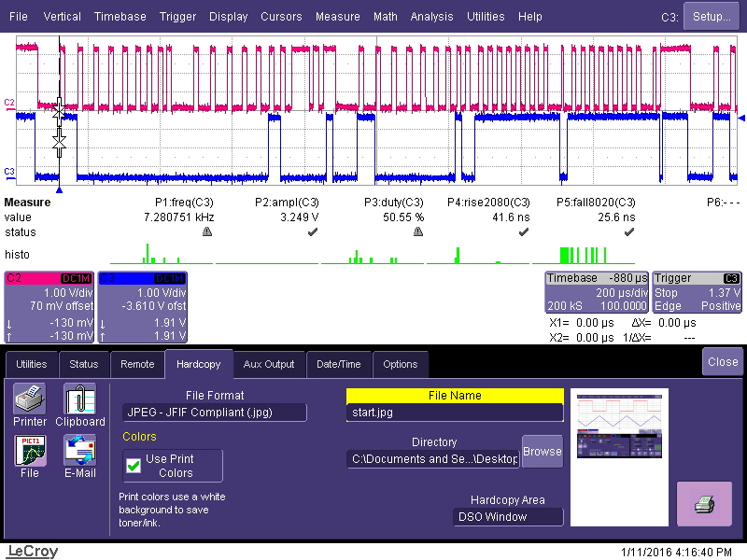The height and width of the screenshot is (560, 747).
Task: Open the Math menu
Action: coord(386,17)
